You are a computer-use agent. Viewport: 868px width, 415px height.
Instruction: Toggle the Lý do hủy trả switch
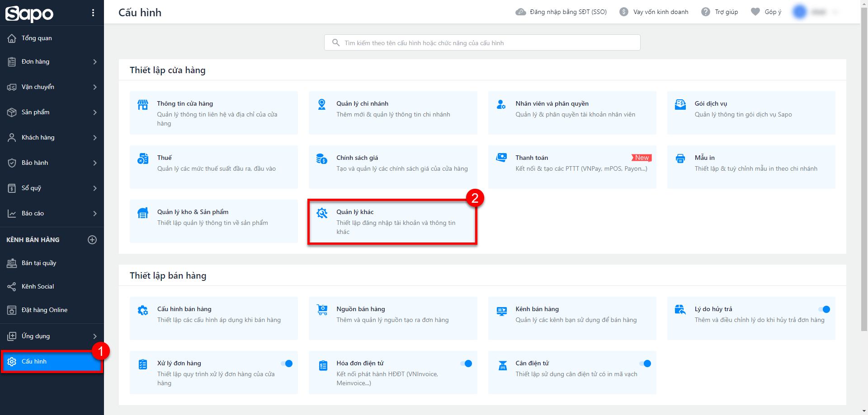824,309
